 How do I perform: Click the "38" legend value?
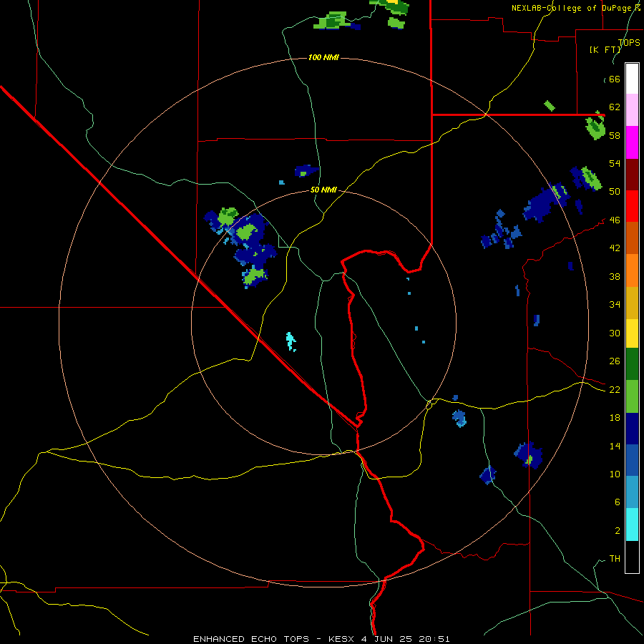615,277
